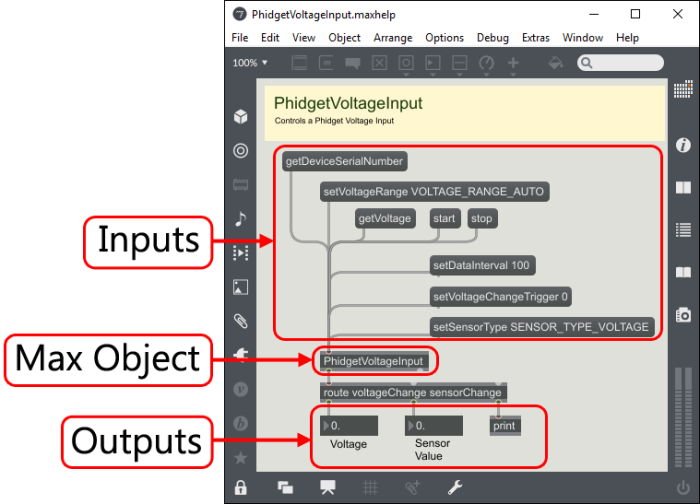Open the Audio note icon in sidebar
Image resolution: width=700 pixels, height=504 pixels.
[x=241, y=219]
